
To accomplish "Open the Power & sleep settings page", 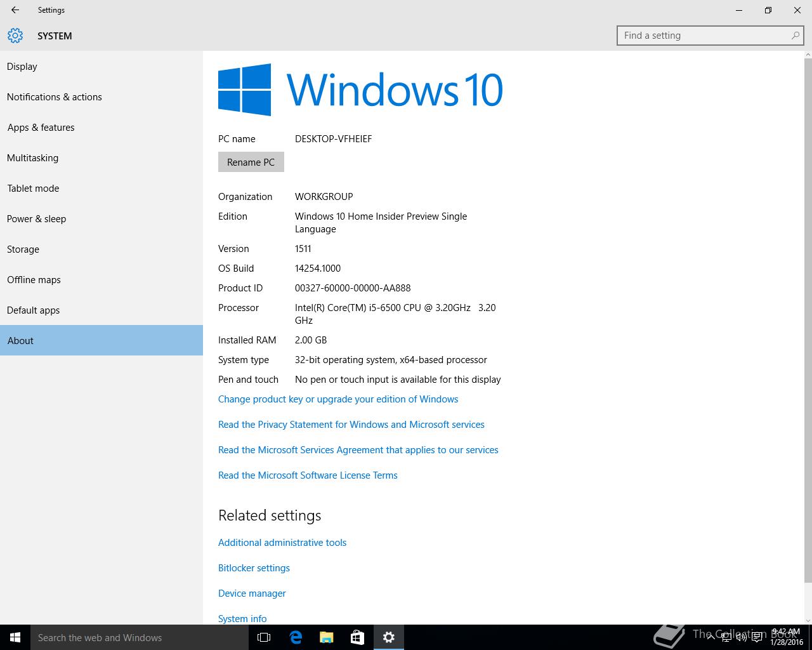I will 37,219.
